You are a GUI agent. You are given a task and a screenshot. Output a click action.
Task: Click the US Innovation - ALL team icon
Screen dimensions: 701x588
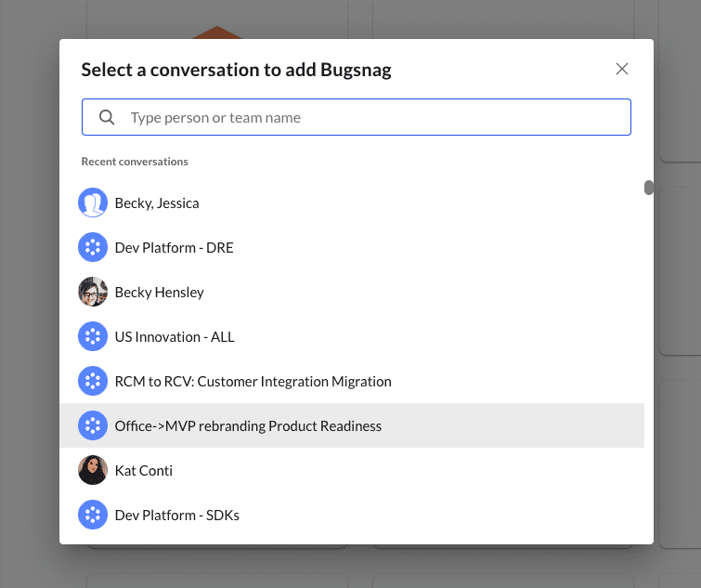point(93,336)
